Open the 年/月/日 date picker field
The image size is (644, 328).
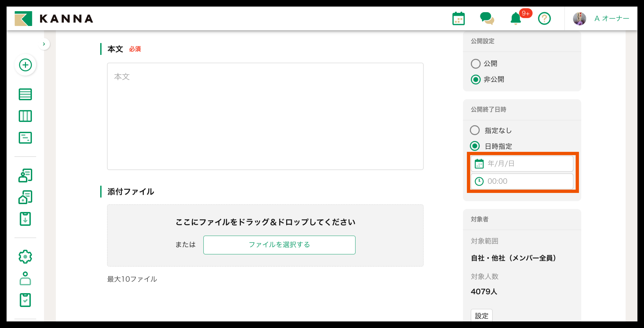[x=522, y=164]
